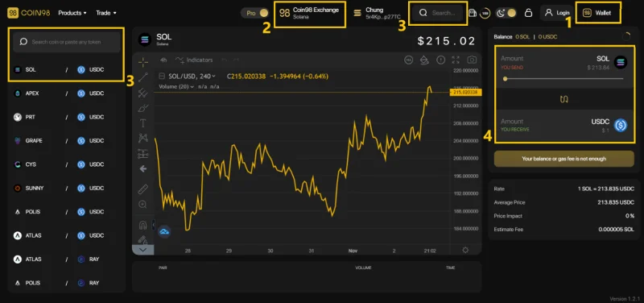
Task: Select the trend line drawing tool
Action: [143, 77]
